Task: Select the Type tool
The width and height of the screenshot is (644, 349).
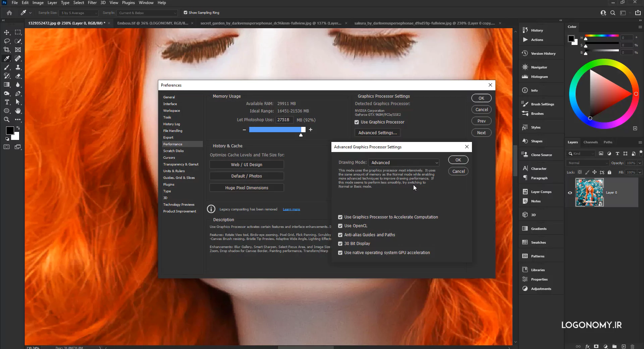Action: [7, 102]
